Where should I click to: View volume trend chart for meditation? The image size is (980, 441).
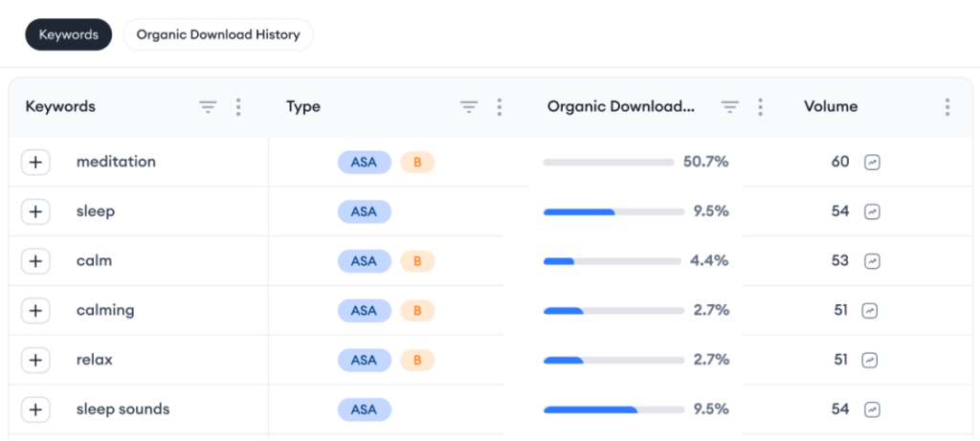click(872, 163)
